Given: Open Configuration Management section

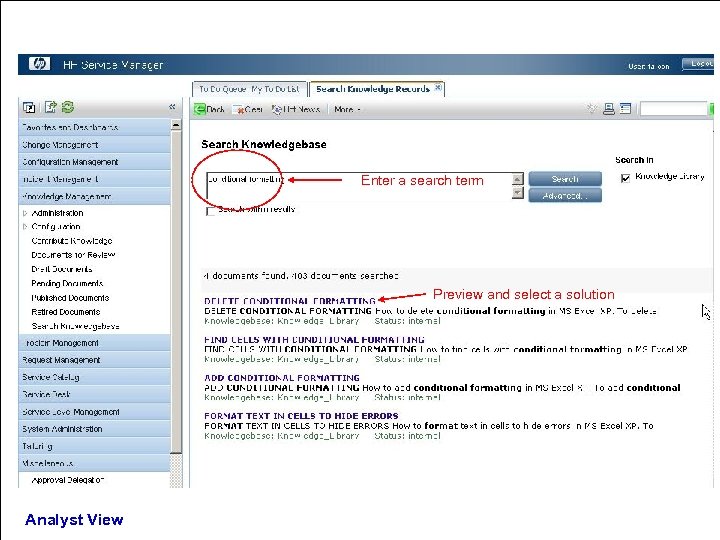Looking at the screenshot, I should point(95,162).
